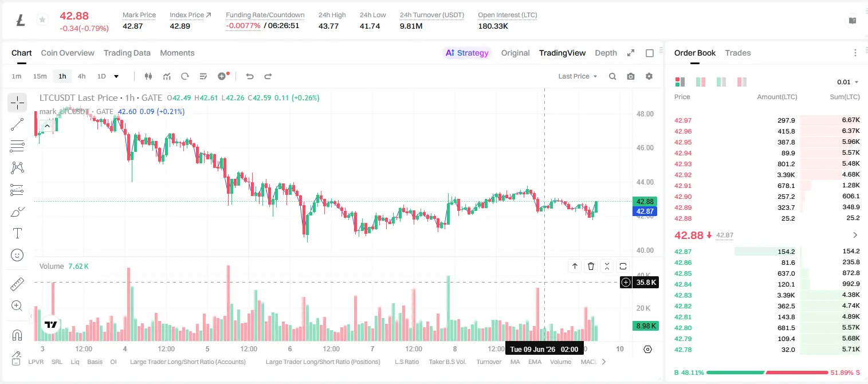
Task: Click the 42.87 bid price row
Action: coord(767,252)
